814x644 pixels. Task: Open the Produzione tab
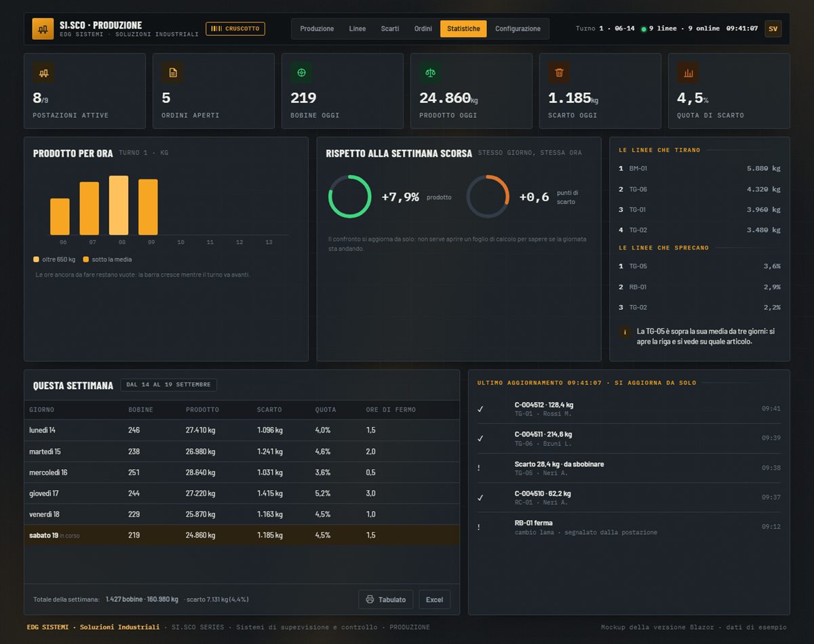317,29
